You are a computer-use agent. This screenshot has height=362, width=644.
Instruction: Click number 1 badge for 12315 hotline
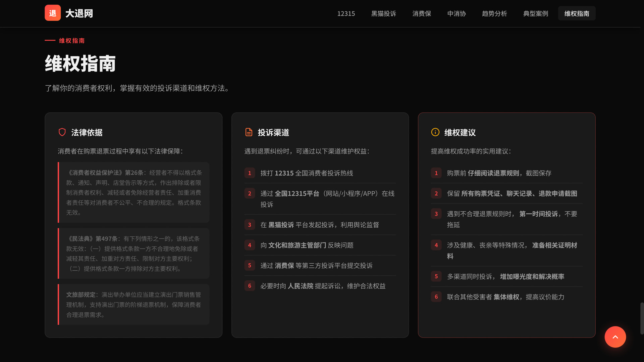point(250,173)
